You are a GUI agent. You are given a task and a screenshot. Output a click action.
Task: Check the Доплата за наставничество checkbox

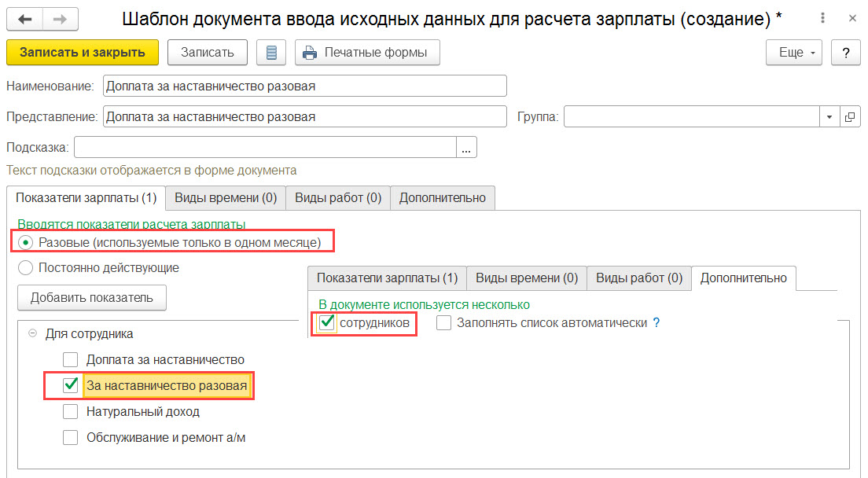[70, 359]
